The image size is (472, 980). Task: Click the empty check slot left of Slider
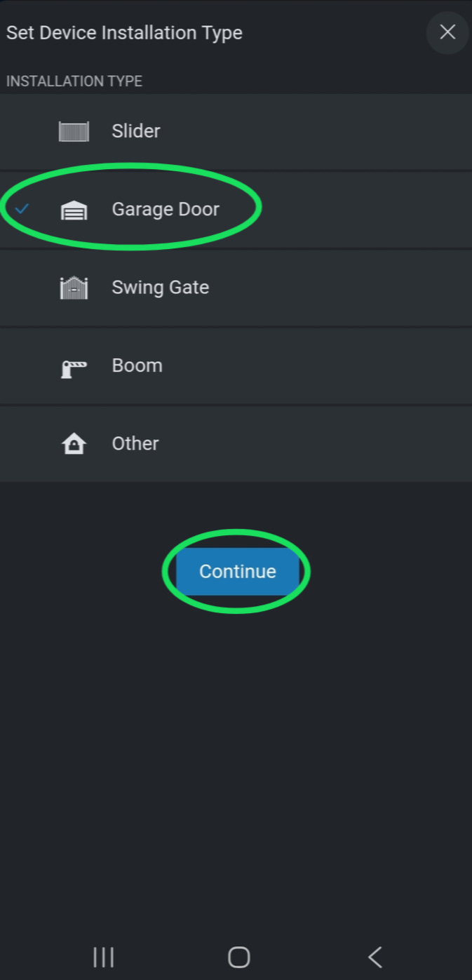pos(22,132)
